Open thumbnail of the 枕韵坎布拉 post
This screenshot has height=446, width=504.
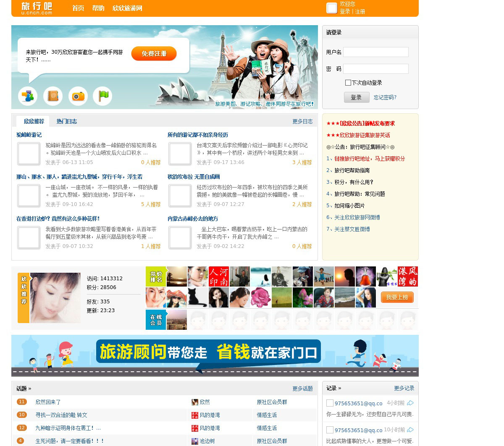(x=180, y=195)
